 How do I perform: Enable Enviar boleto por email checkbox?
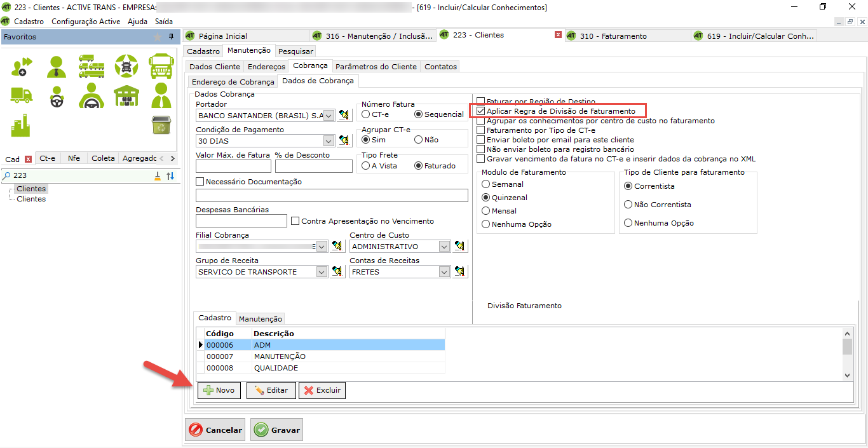click(481, 140)
